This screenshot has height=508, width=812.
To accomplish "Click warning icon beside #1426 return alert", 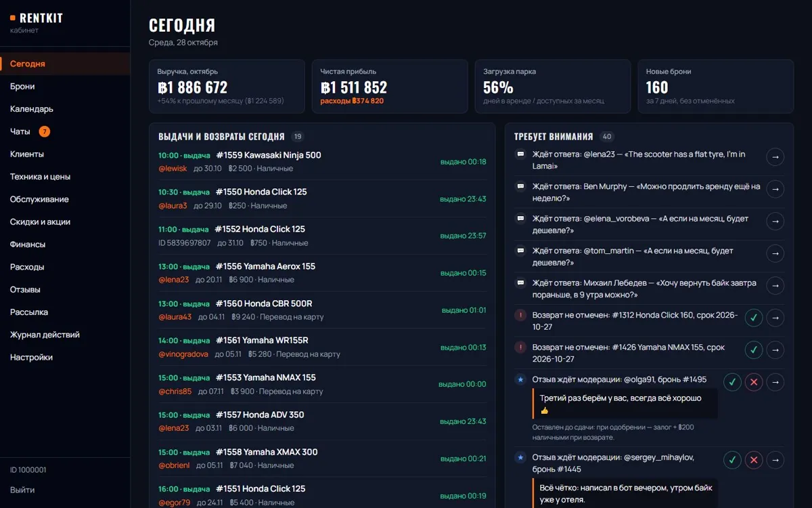I will click(x=520, y=347).
